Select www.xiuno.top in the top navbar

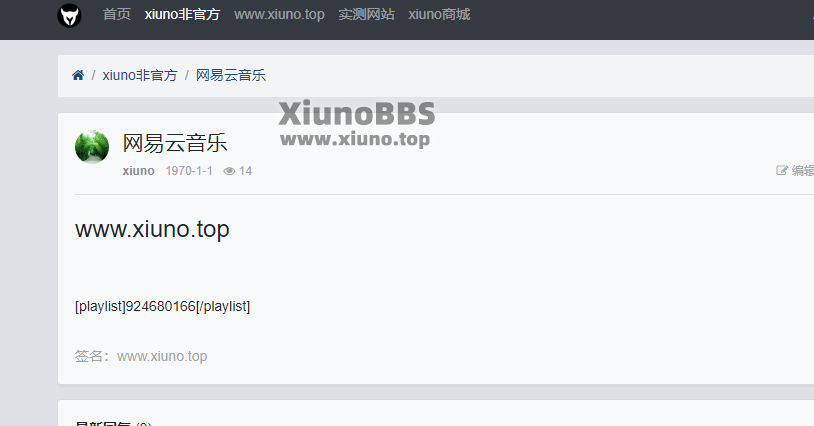pos(279,14)
